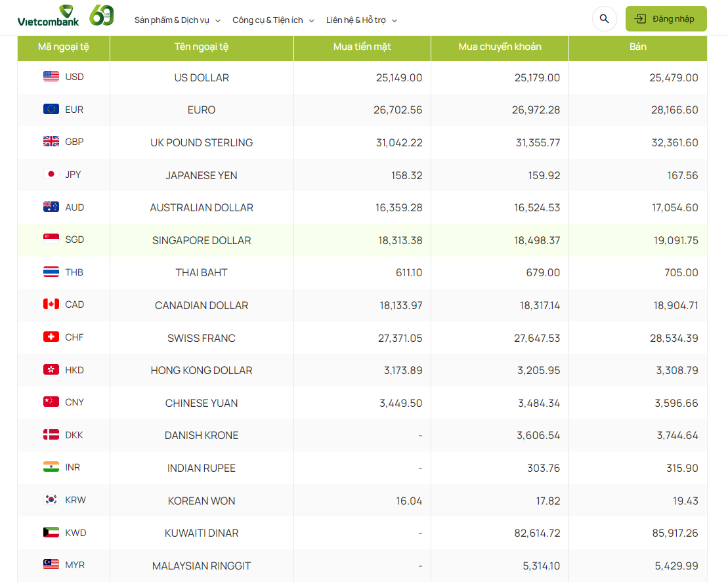
Task: Open the search magnifier icon
Action: [x=604, y=19]
